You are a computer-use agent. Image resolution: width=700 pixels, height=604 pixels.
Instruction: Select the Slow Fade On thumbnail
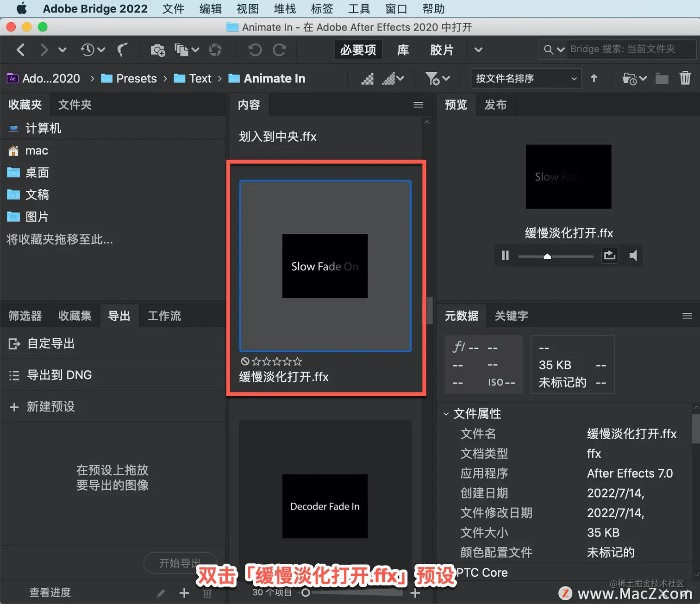325,266
